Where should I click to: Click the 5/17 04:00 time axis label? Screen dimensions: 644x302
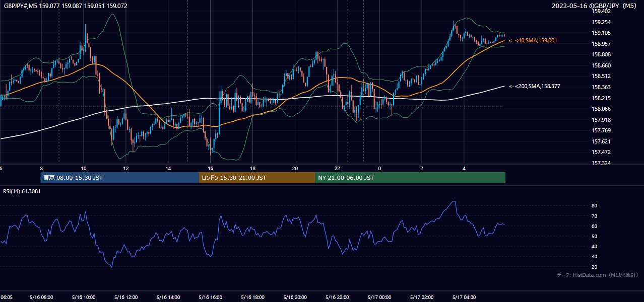point(464,297)
